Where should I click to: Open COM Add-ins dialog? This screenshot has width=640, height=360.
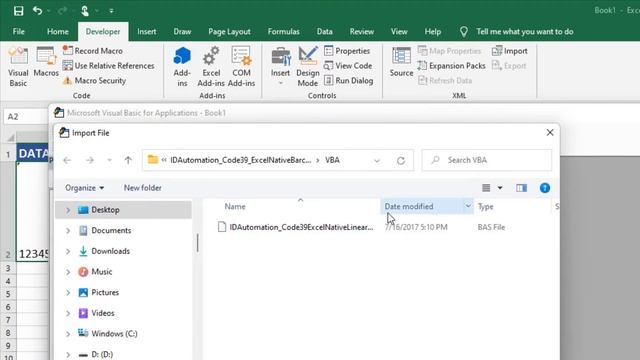pyautogui.click(x=241, y=67)
